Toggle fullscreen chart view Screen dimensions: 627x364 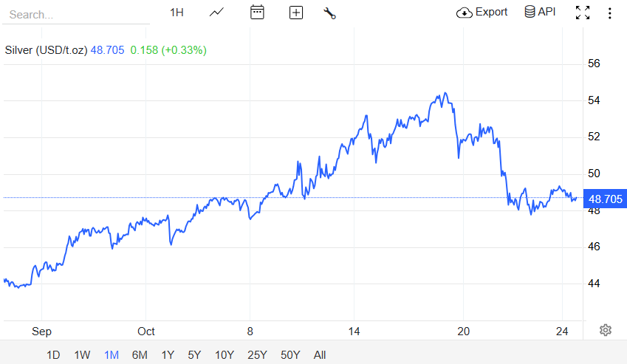pyautogui.click(x=583, y=13)
